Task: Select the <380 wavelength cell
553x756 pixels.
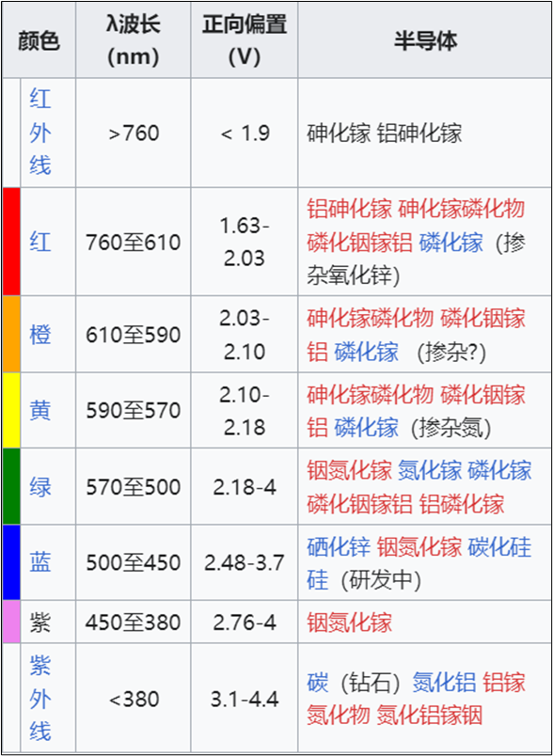Action: point(133,698)
